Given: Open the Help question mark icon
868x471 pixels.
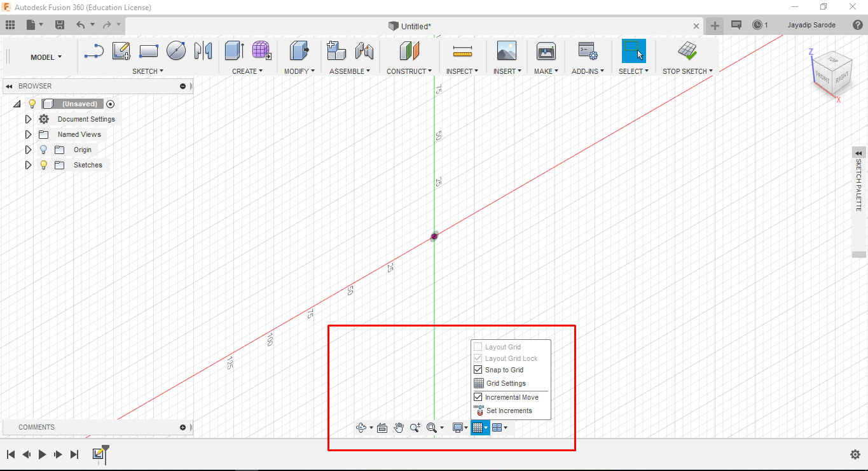Looking at the screenshot, I should (x=857, y=25).
